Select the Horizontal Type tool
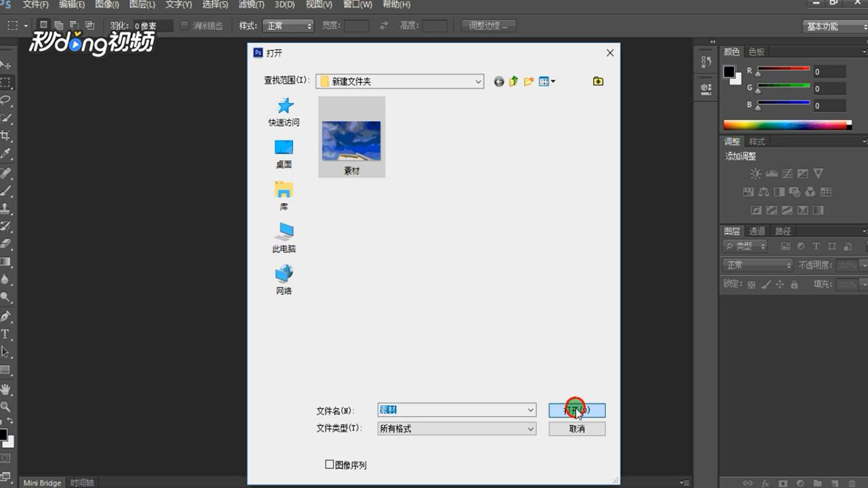The height and width of the screenshot is (488, 868). (x=6, y=334)
